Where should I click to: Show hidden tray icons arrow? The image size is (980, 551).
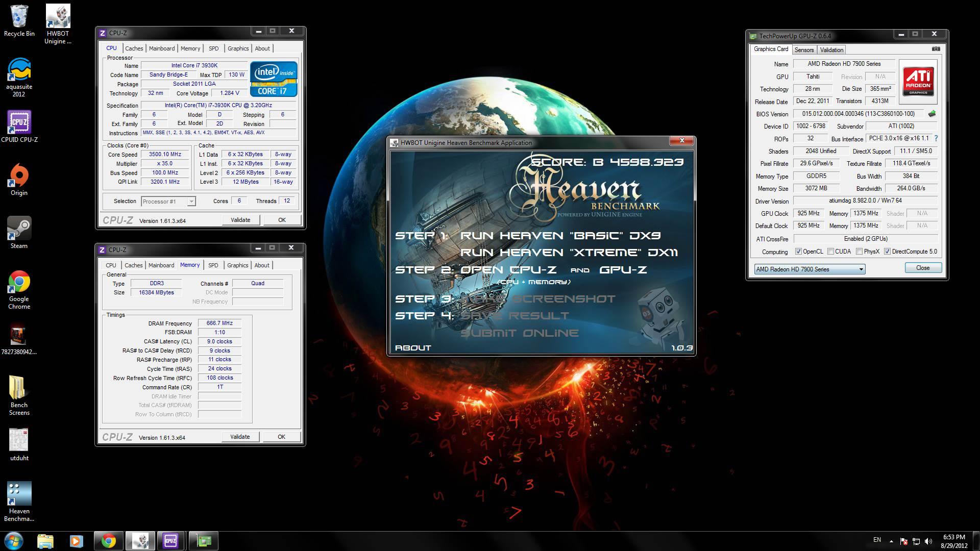click(891, 541)
